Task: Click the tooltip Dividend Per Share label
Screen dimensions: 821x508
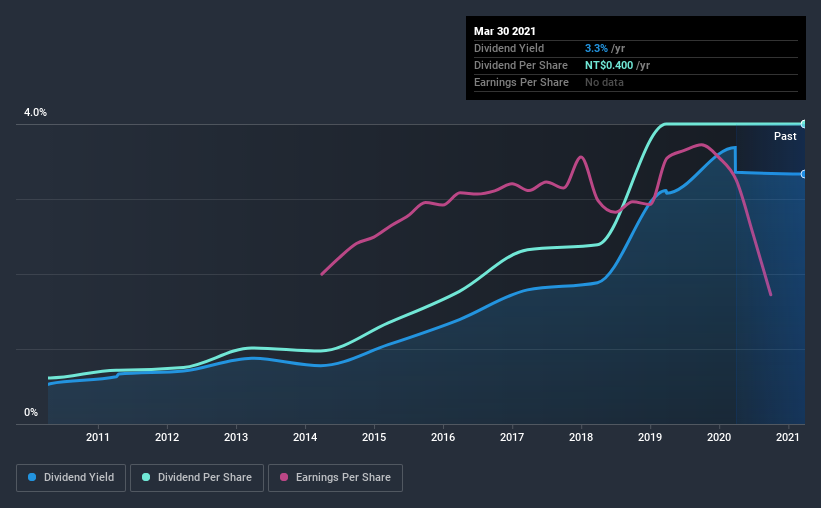Action: coord(520,65)
